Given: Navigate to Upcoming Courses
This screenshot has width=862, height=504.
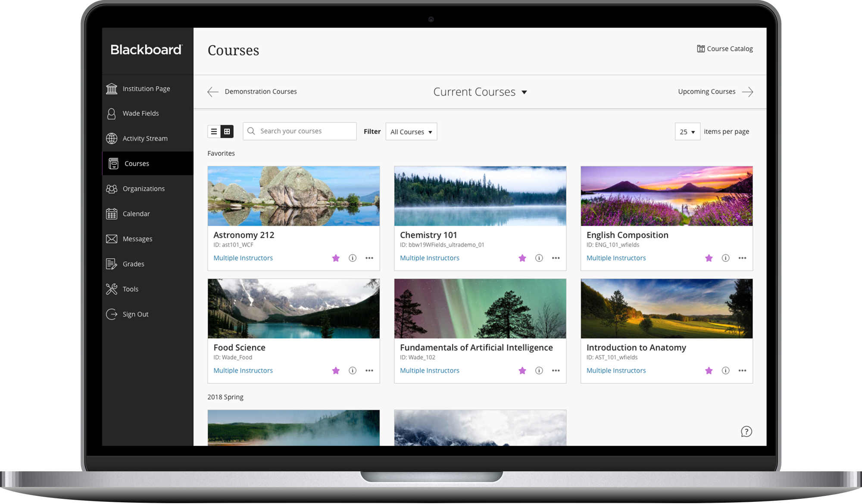Looking at the screenshot, I should (706, 91).
